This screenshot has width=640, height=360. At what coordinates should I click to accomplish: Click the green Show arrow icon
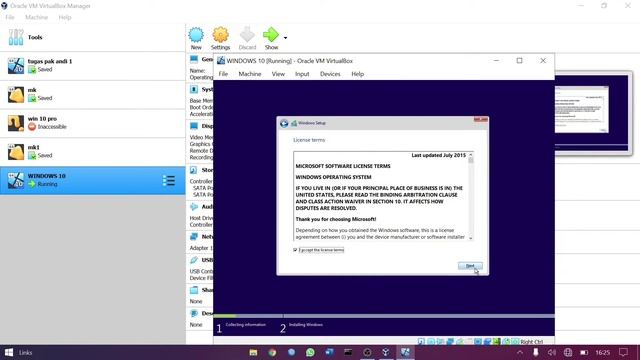point(271,35)
